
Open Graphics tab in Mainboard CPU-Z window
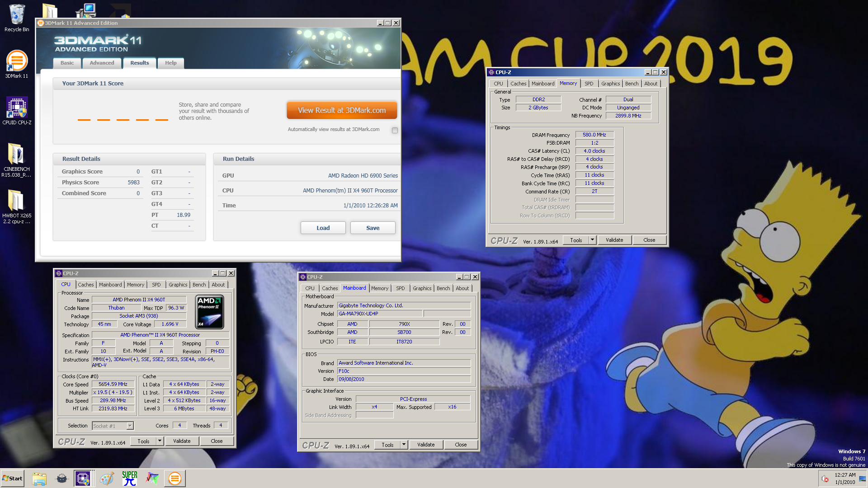tap(422, 288)
